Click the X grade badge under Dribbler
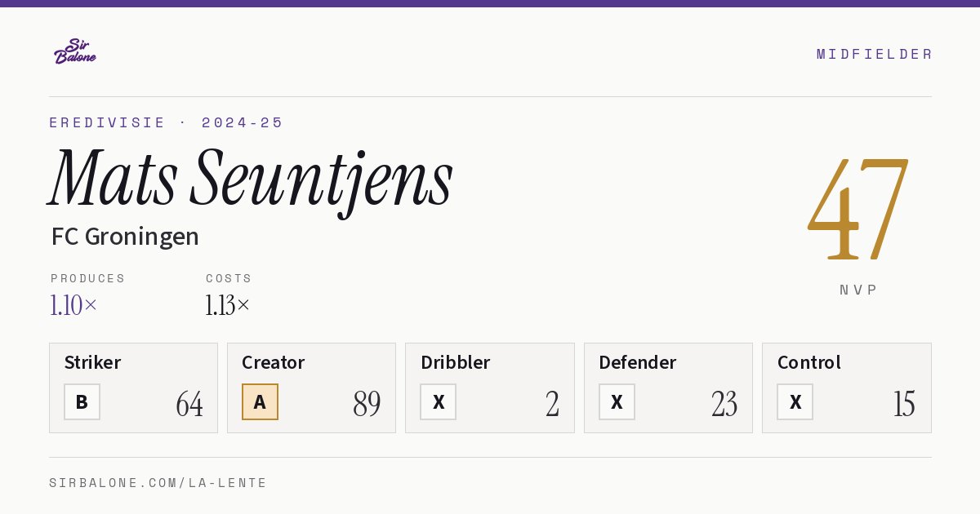Viewport: 980px width, 514px height. 439,402
